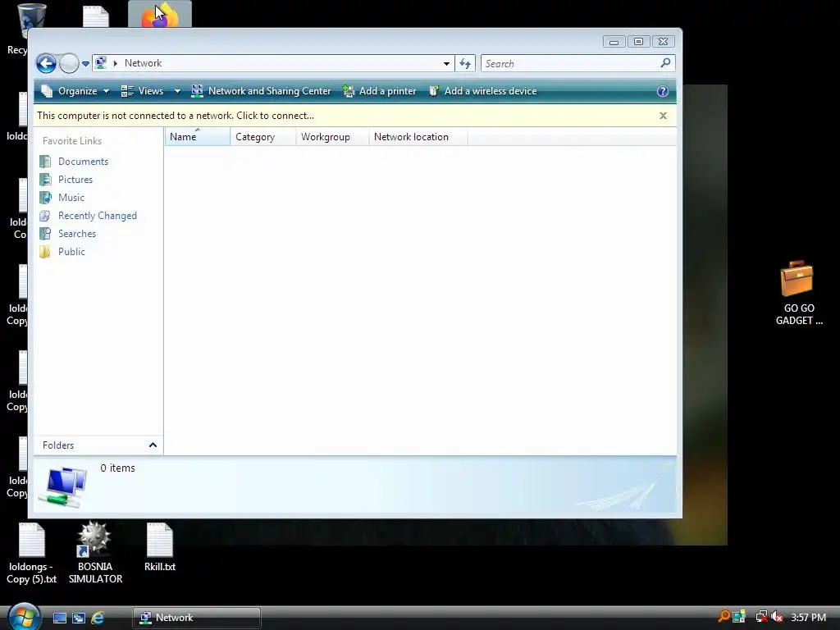
Task: Open the Public favorite link
Action: [x=72, y=252]
